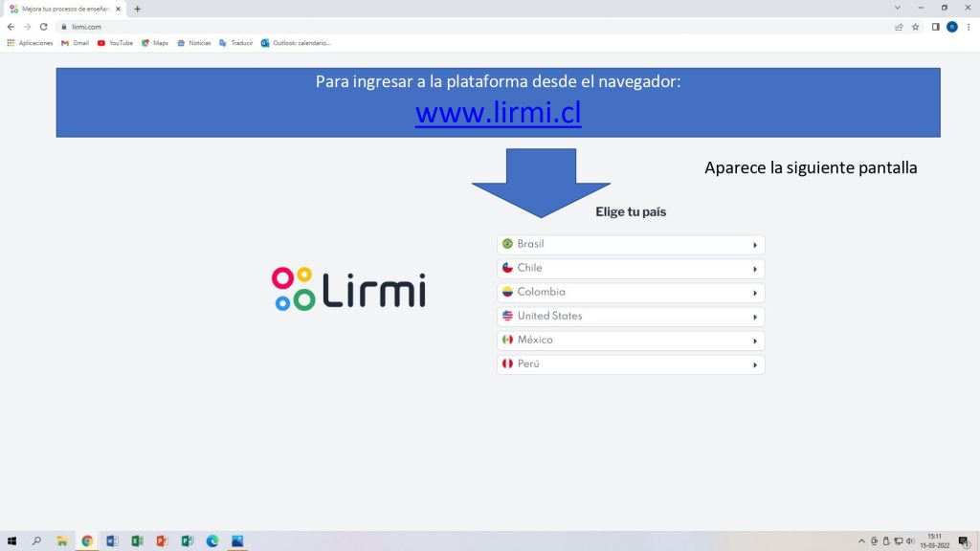Open the Chrome three-dot menu
The width and height of the screenshot is (980, 551).
pyautogui.click(x=969, y=27)
